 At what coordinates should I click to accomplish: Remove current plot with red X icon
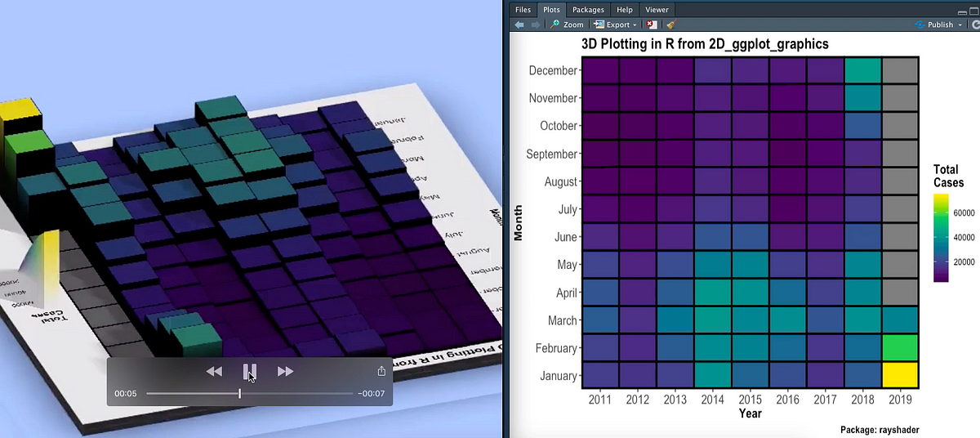click(652, 25)
